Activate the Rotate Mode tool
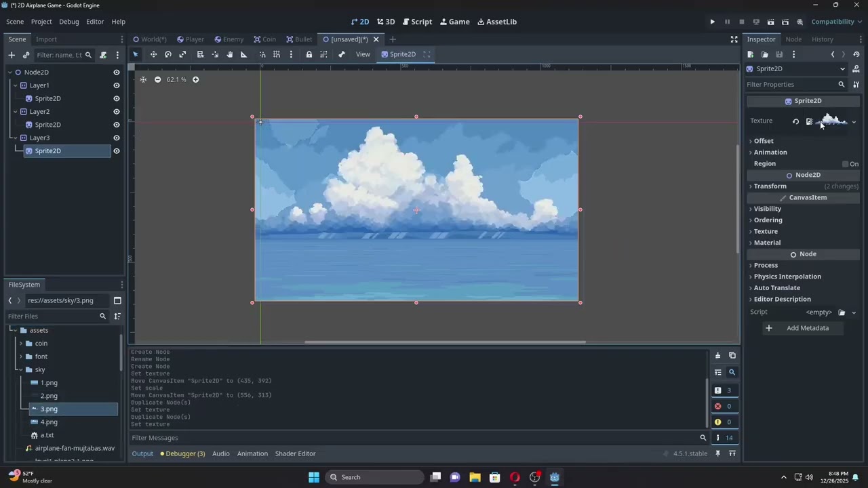 [168, 54]
